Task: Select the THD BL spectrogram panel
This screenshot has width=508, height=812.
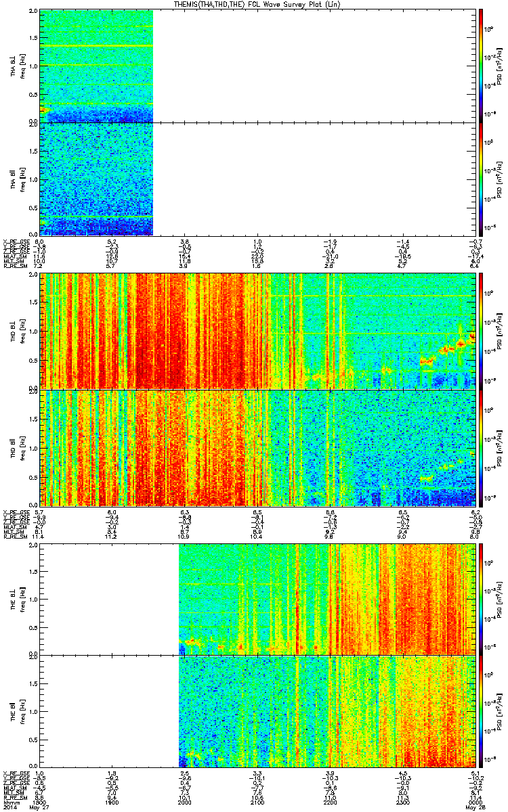Action: point(257,331)
